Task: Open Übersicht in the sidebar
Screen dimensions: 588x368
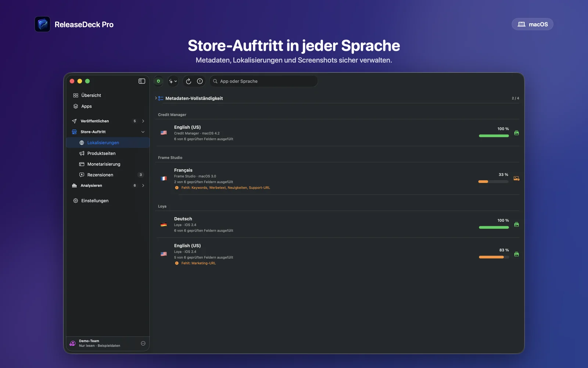Action: pos(108,95)
